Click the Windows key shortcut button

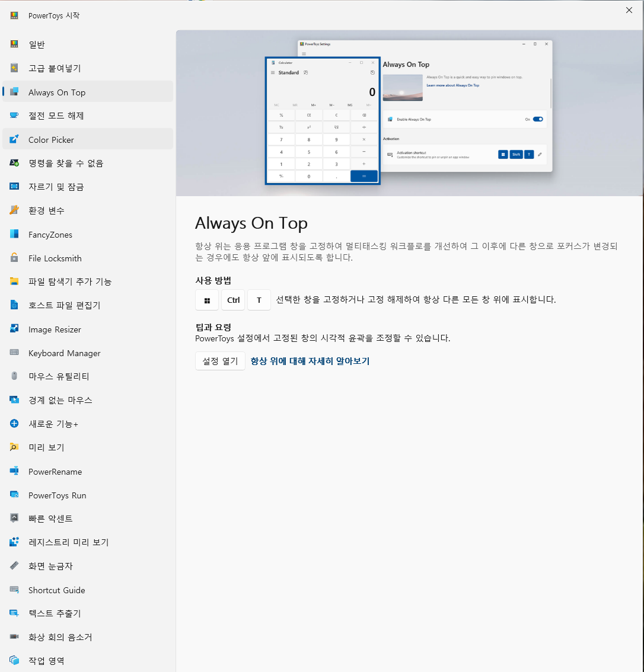(x=207, y=300)
